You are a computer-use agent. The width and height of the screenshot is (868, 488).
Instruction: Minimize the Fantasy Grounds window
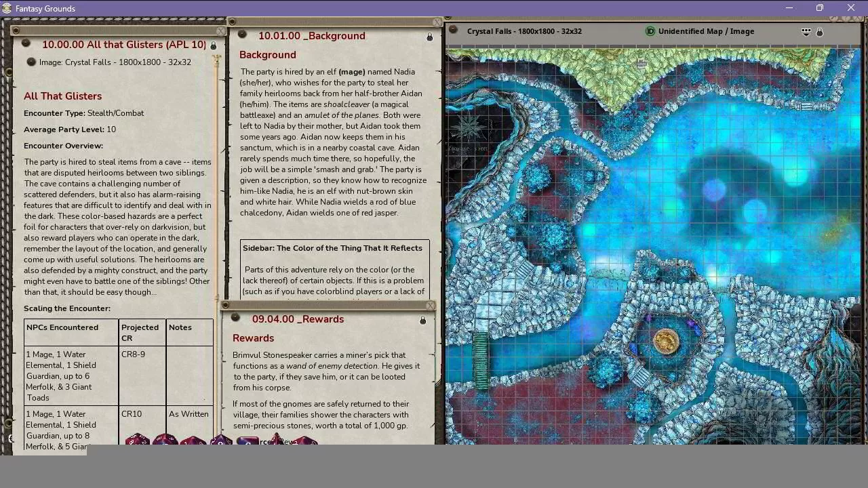pyautogui.click(x=789, y=8)
